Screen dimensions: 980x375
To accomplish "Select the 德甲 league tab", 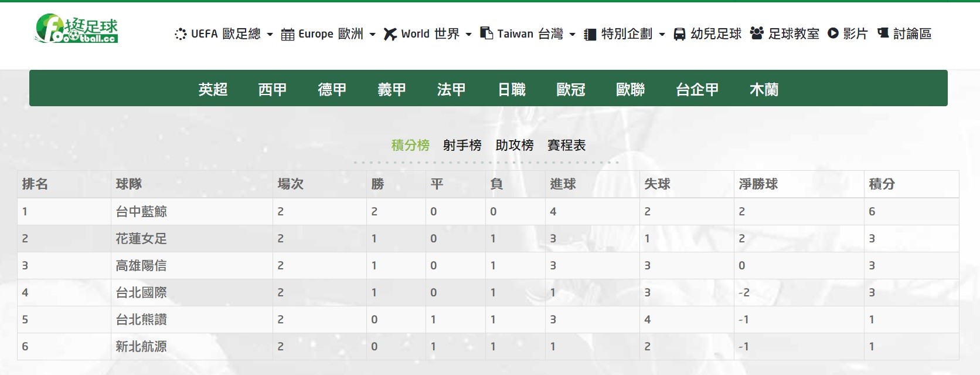I will pos(332,89).
